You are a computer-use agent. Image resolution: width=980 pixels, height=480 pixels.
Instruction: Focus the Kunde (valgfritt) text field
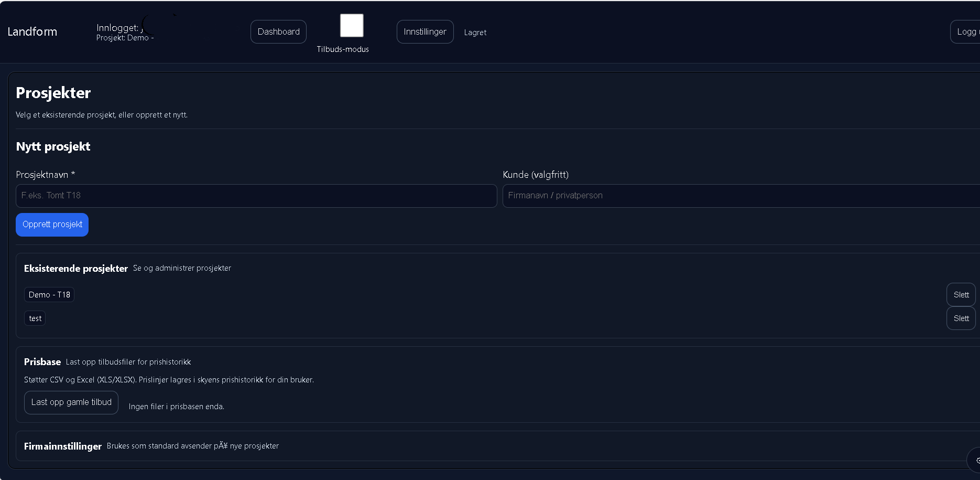pyautogui.click(x=740, y=196)
